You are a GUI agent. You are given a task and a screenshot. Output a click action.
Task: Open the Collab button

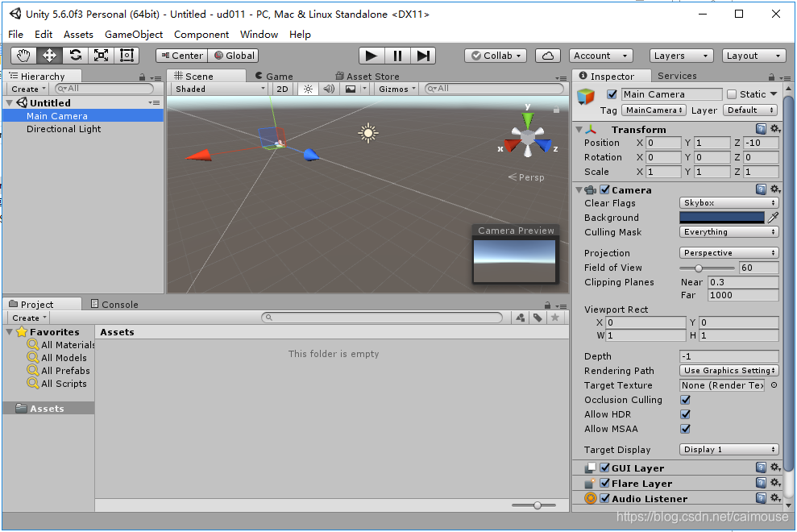tap(496, 56)
